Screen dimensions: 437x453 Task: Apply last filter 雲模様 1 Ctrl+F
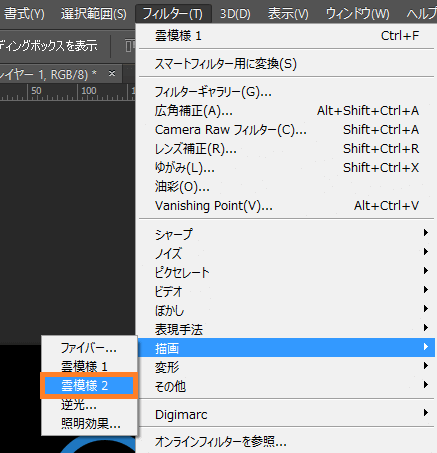(x=287, y=36)
